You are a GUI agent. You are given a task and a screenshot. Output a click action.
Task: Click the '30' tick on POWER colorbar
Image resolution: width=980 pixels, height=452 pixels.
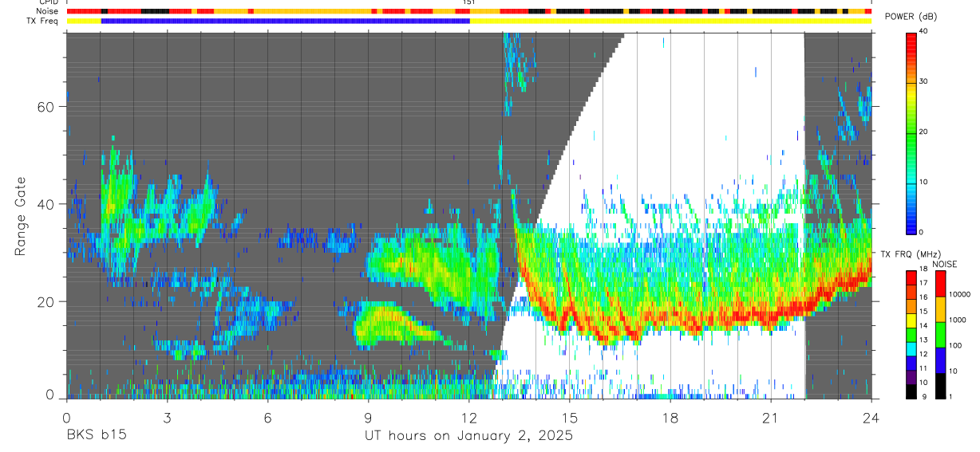point(925,81)
